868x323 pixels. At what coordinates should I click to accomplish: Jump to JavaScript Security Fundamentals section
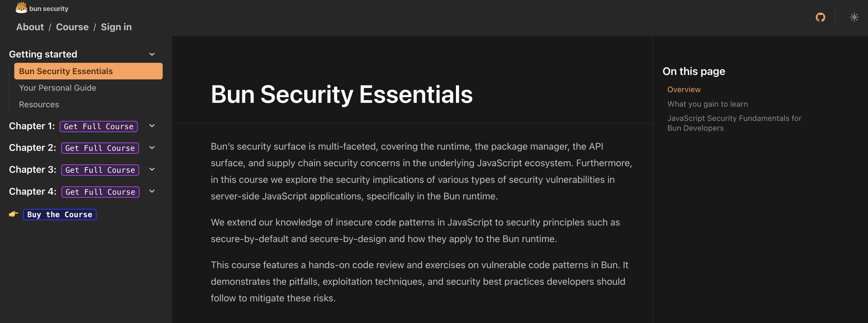click(x=734, y=123)
